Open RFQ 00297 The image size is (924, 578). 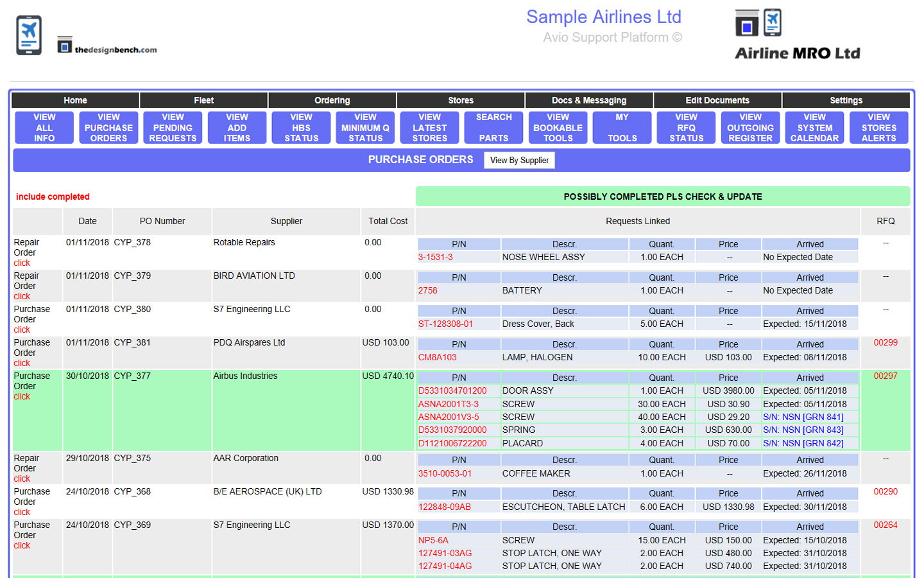tap(886, 376)
